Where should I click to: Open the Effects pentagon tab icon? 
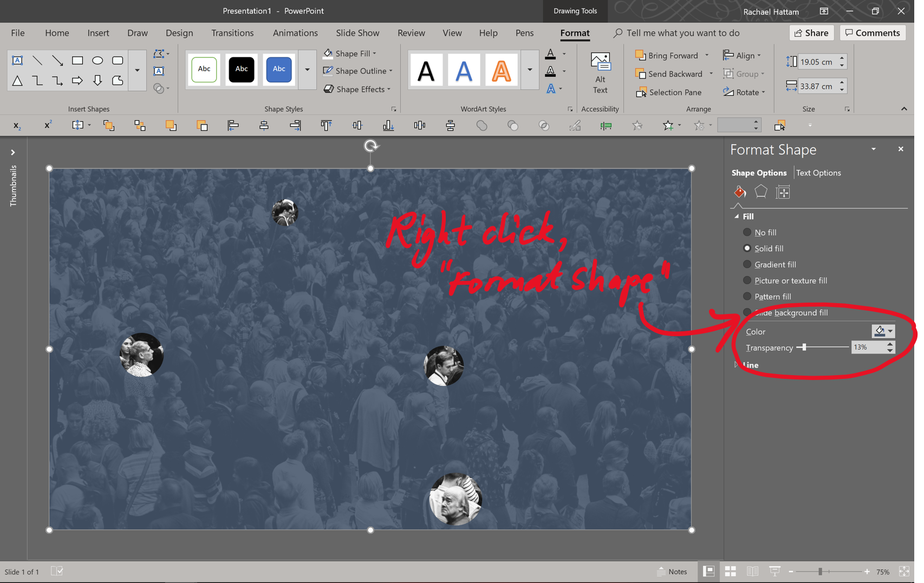pos(761,192)
